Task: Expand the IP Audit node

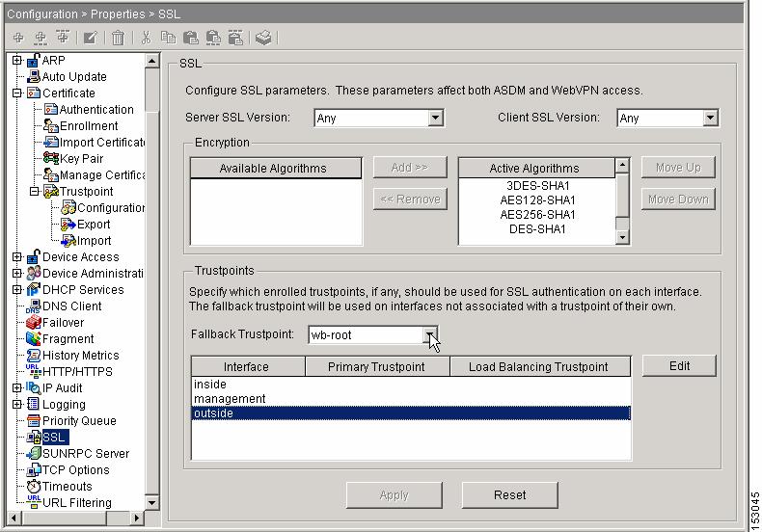Action: (17, 387)
